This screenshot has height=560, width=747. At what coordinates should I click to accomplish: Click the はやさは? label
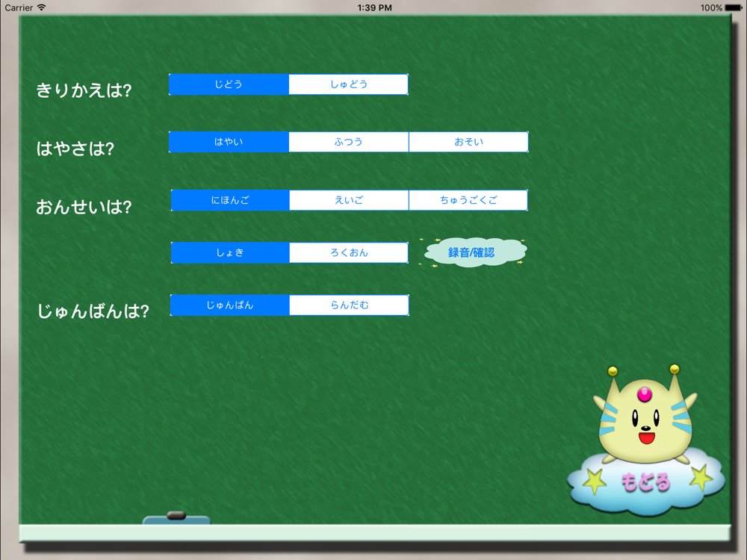point(75,149)
